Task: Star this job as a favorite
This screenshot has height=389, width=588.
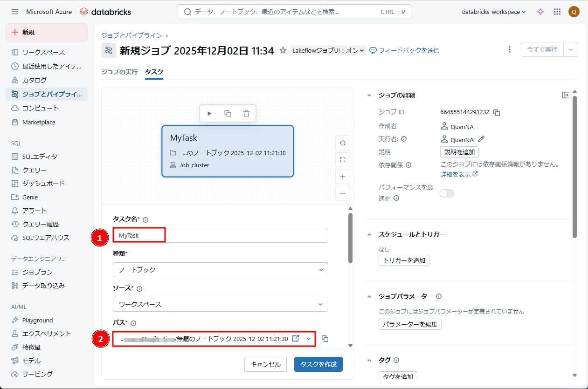Action: tap(283, 50)
